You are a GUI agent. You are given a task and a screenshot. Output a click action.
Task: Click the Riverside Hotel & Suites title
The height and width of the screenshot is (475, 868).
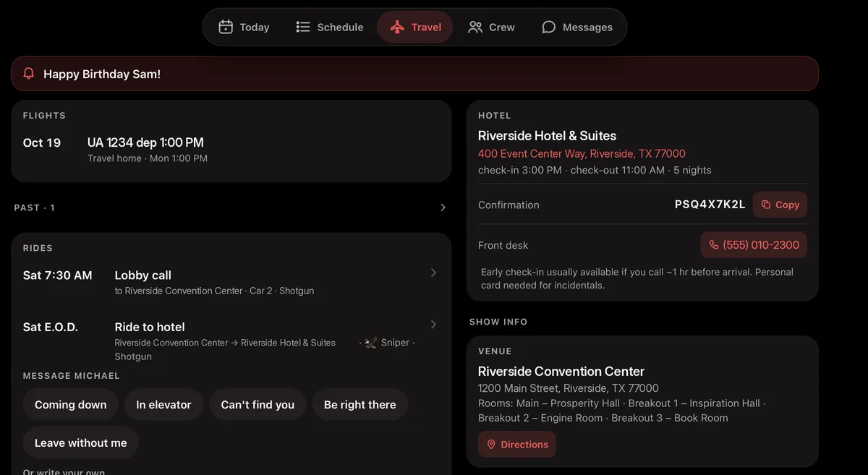[x=548, y=136]
